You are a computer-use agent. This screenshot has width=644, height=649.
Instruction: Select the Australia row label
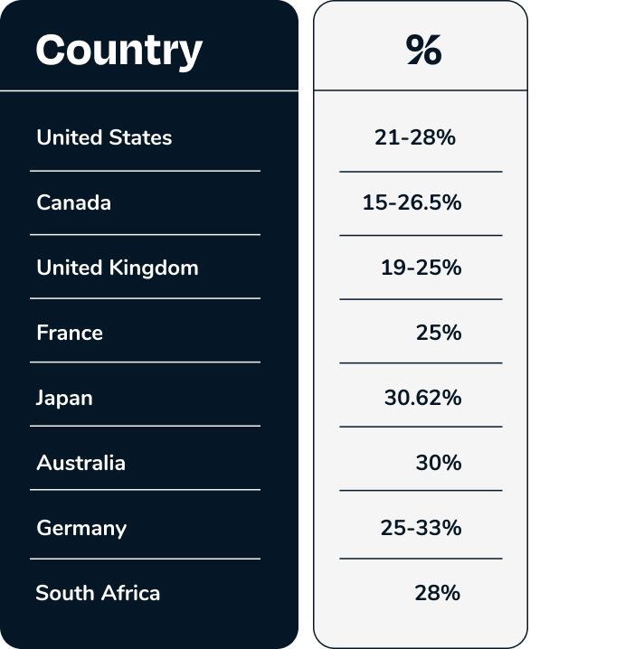(80, 463)
